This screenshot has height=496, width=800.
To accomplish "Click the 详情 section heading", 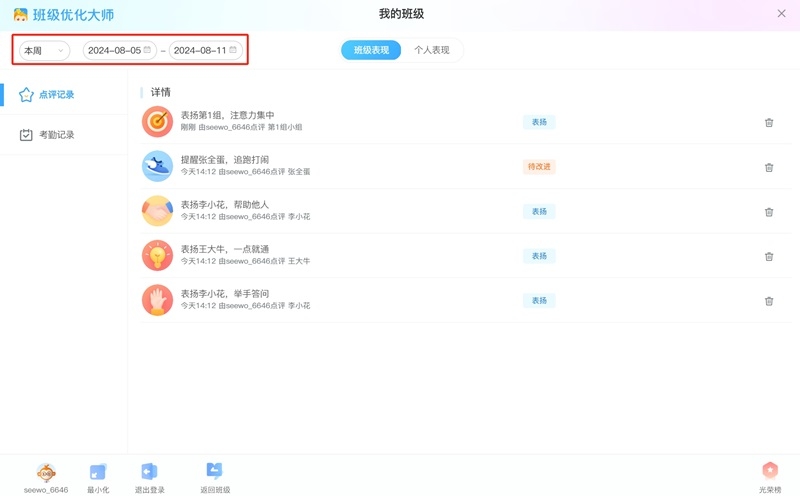I will tap(161, 92).
